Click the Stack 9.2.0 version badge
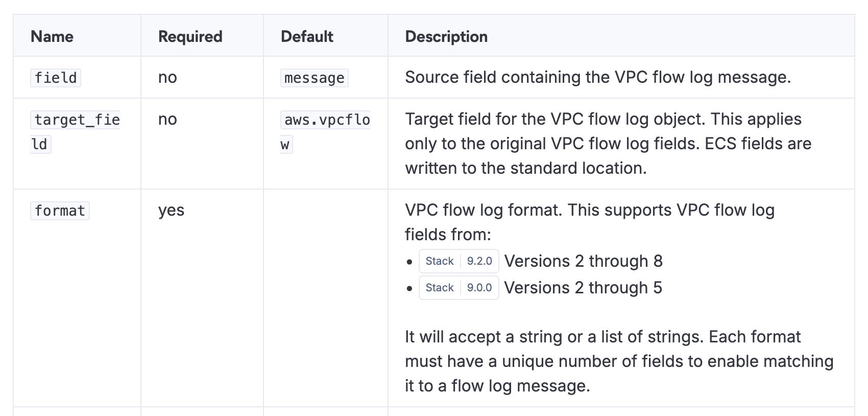Screen dimensions: 868x416 point(459,261)
